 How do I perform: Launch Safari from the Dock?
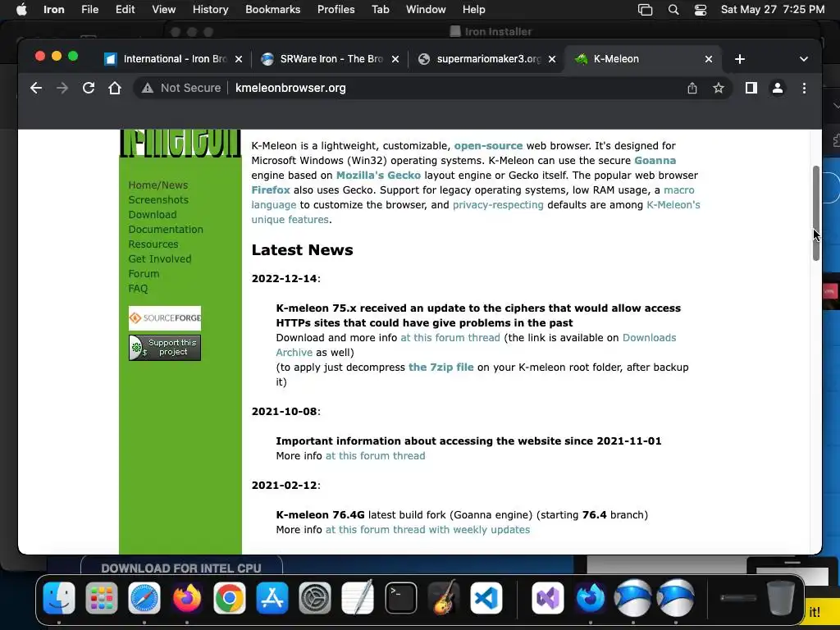click(x=144, y=598)
